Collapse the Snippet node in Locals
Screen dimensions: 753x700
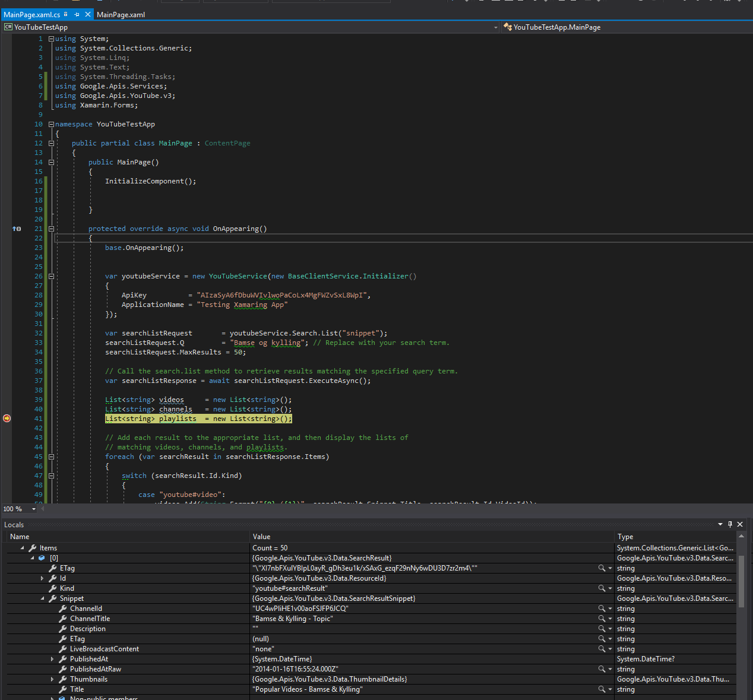(42, 598)
